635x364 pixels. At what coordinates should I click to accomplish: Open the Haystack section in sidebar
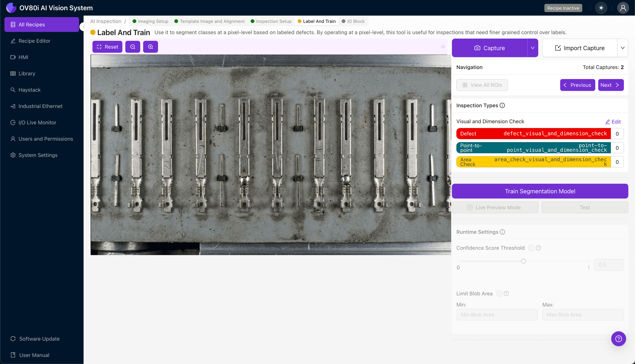[x=30, y=90]
